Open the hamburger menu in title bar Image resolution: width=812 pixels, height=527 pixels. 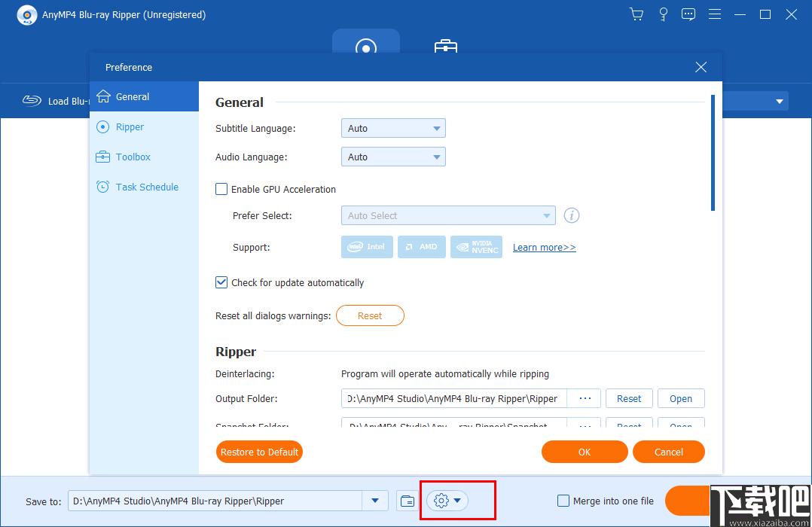pos(715,14)
